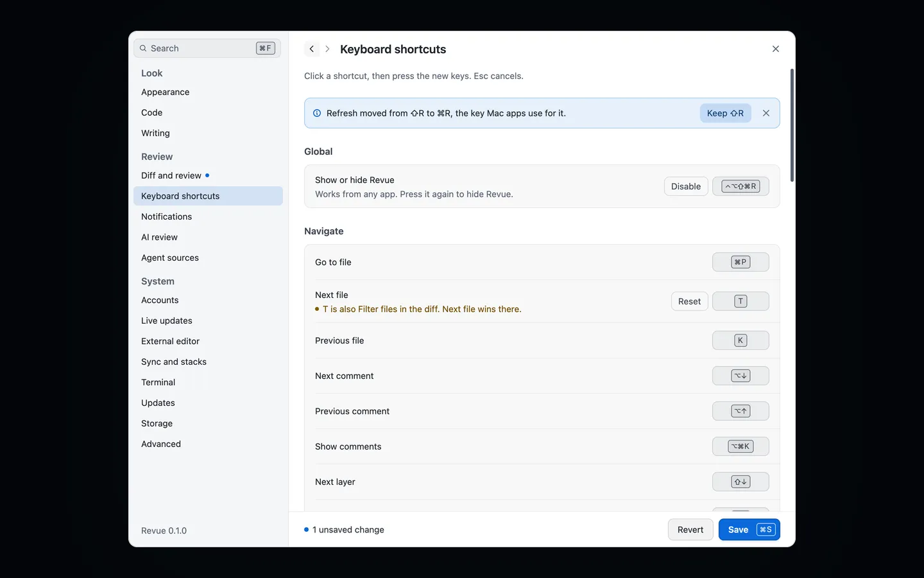The width and height of the screenshot is (924, 578).
Task: Disable the Show or hide Revue shortcut
Action: [x=686, y=186]
